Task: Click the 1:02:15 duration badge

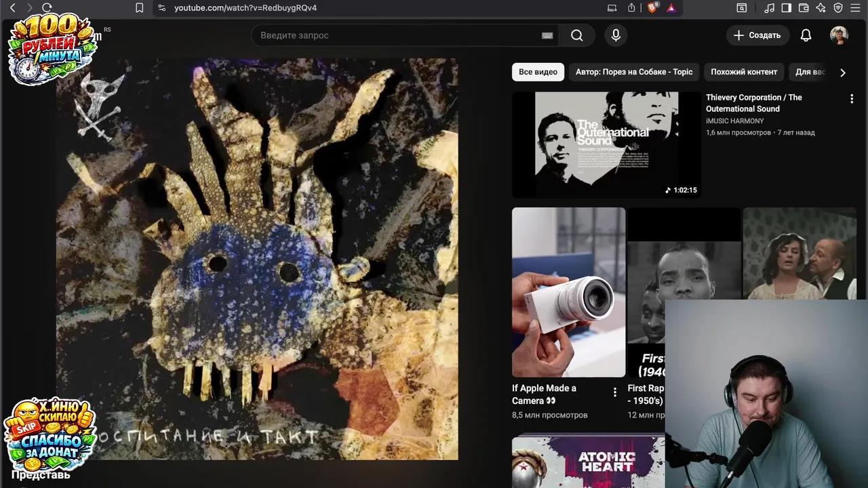Action: point(681,190)
